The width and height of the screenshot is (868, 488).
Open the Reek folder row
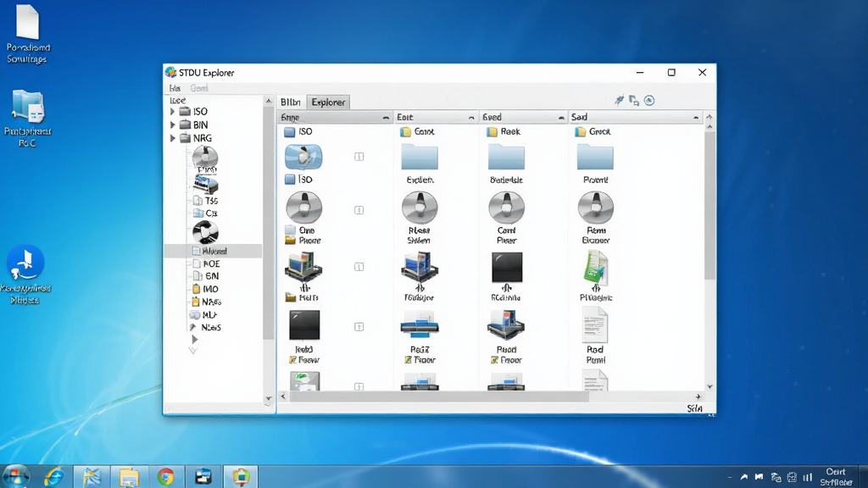point(504,131)
